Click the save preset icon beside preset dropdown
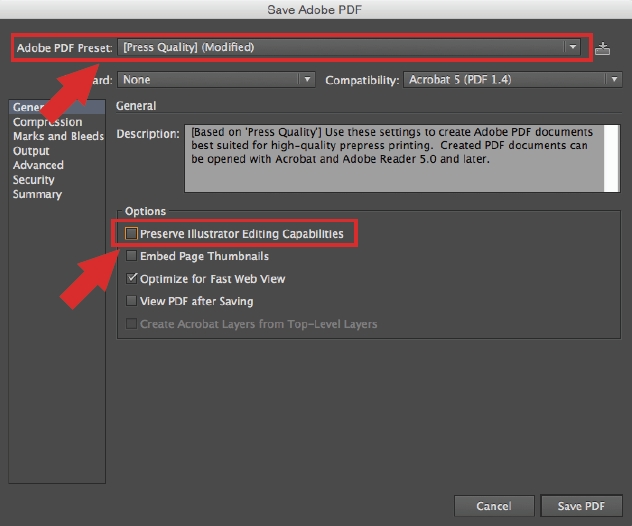Viewport: 632px width, 526px height. (602, 48)
